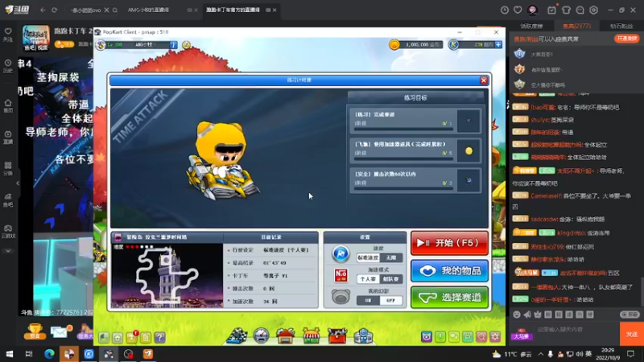This screenshot has width=644, height=362.
Task: Click the green exclamation icon in game bar
Action: point(440,337)
